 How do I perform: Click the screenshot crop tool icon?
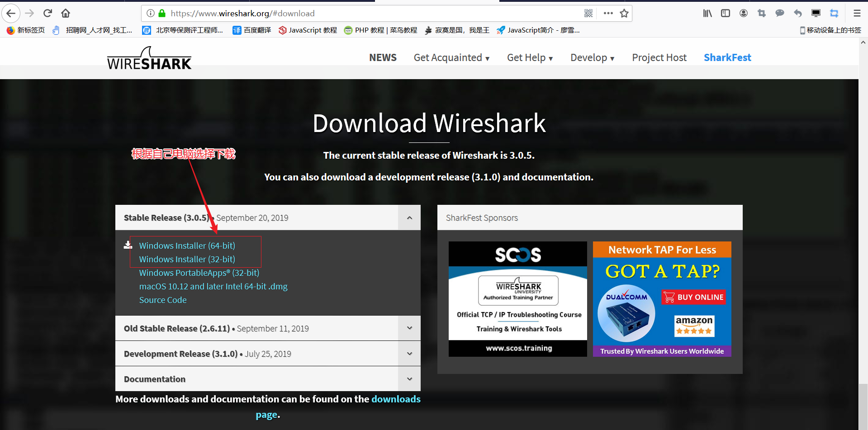coord(762,13)
